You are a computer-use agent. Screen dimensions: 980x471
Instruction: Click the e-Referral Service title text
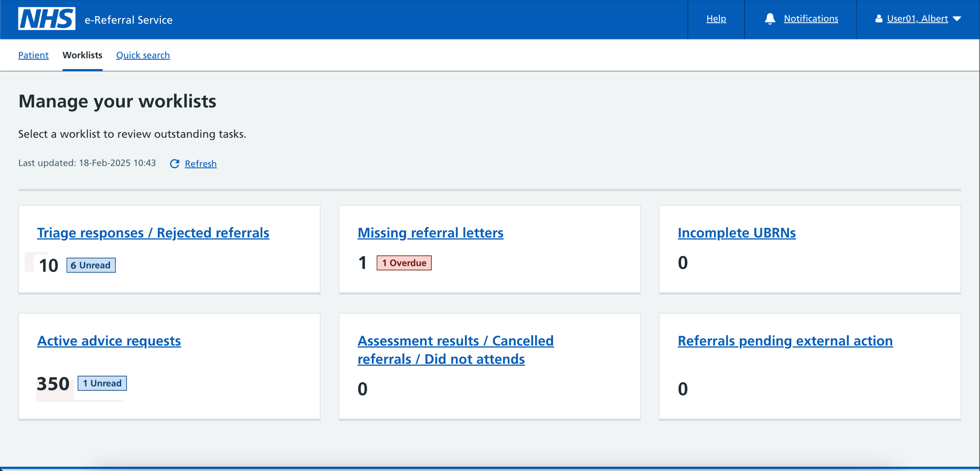click(x=128, y=20)
